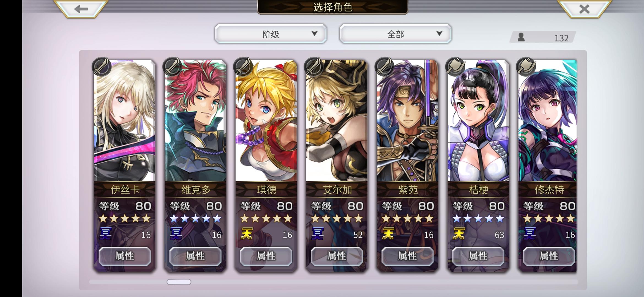Pick the 维克多 character portrait
The width and height of the screenshot is (644, 297).
coord(195,120)
